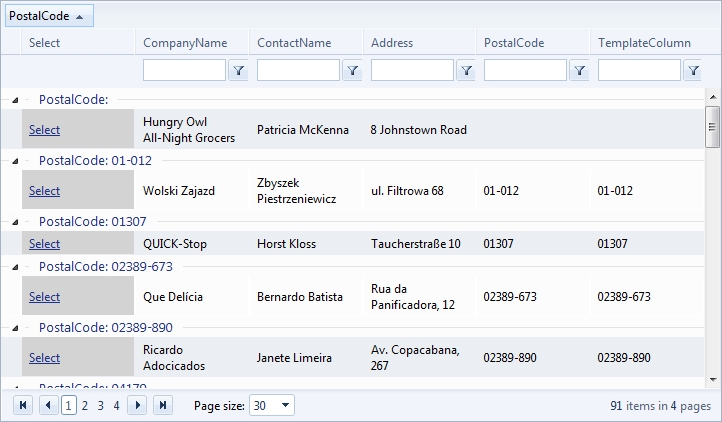Jump to the last page
The width and height of the screenshot is (722, 422).
pos(162,405)
